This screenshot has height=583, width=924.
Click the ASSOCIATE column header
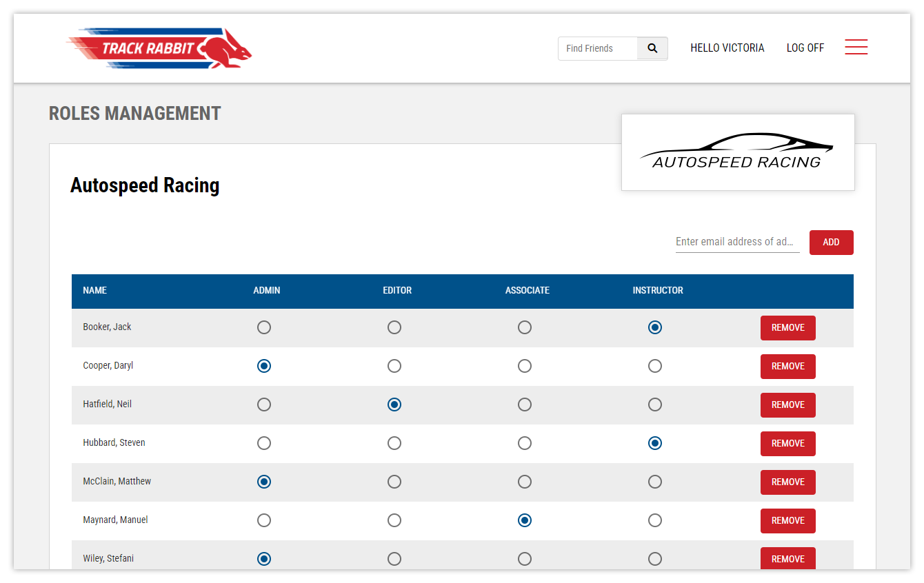click(x=528, y=291)
